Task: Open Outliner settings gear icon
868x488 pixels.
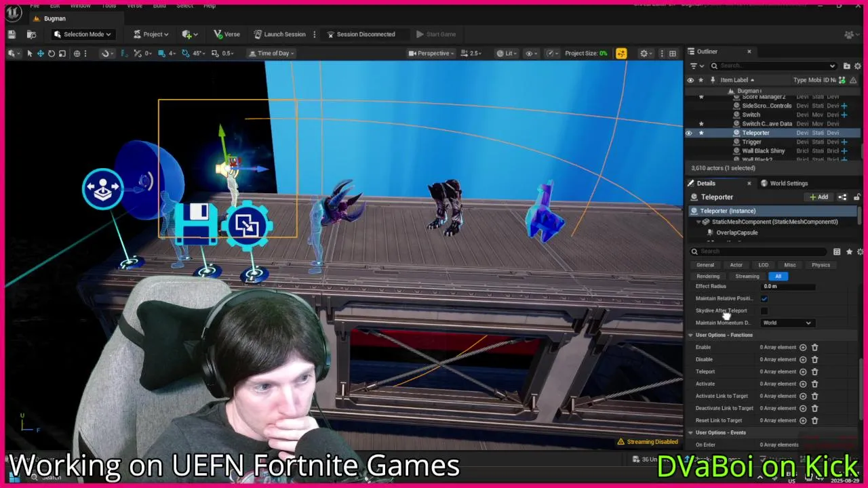Action: [858, 66]
